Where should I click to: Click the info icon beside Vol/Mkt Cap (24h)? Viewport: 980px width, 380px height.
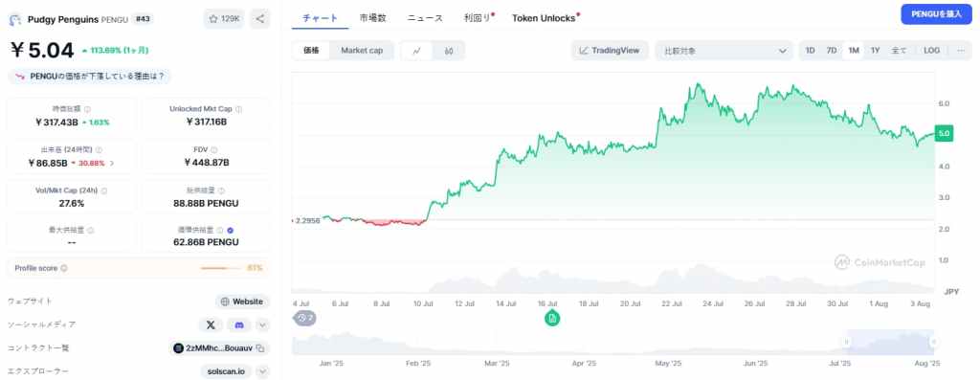tap(104, 190)
